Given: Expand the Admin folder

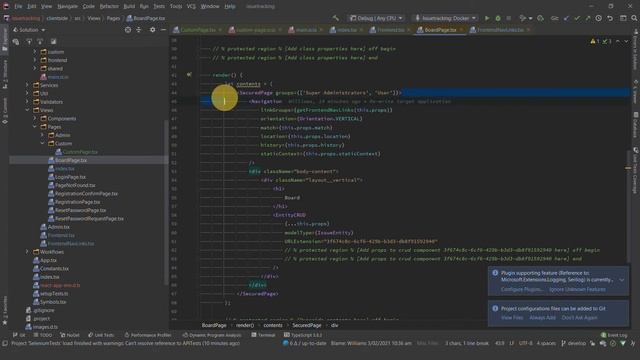Looking at the screenshot, I should click(x=42, y=135).
